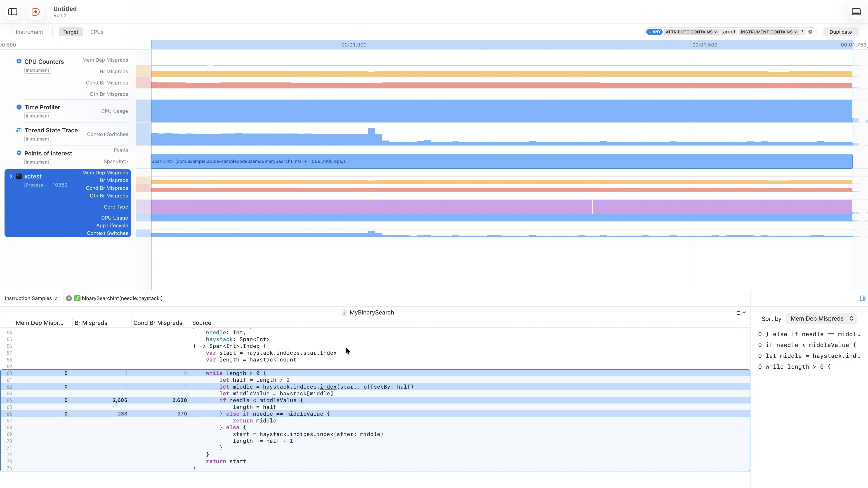This screenshot has height=488, width=868.
Task: Switch to the CPUs tab
Action: coord(97,32)
